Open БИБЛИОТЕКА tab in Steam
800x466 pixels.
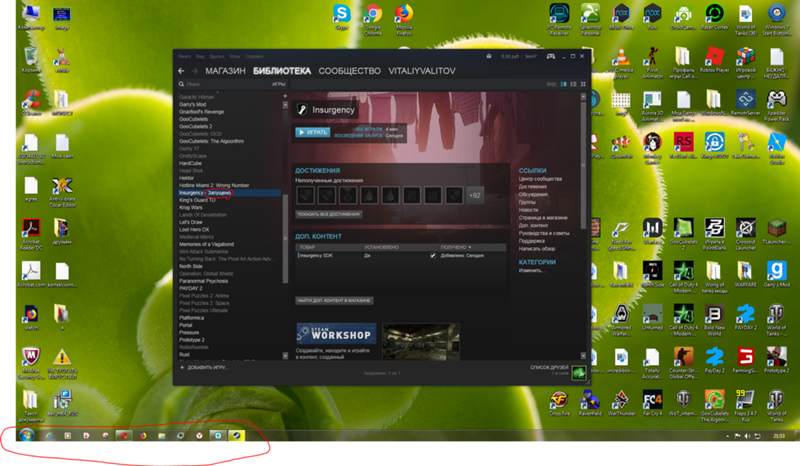pyautogui.click(x=282, y=71)
